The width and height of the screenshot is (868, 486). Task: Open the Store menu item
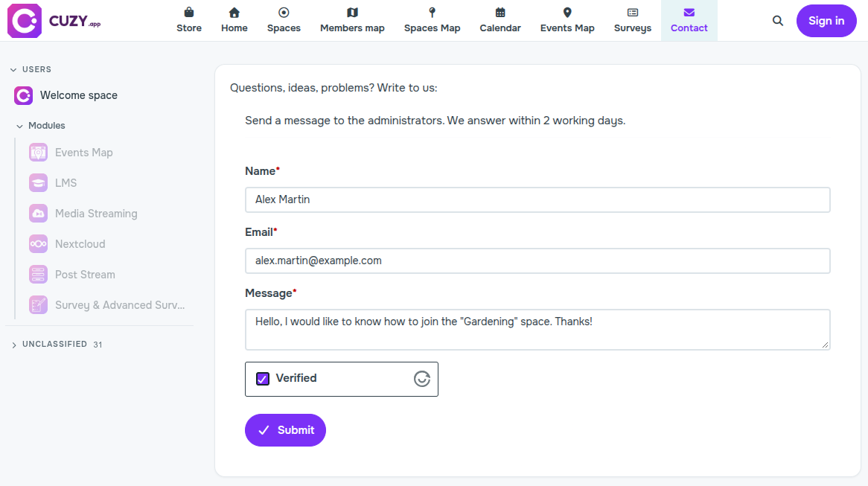[189, 21]
